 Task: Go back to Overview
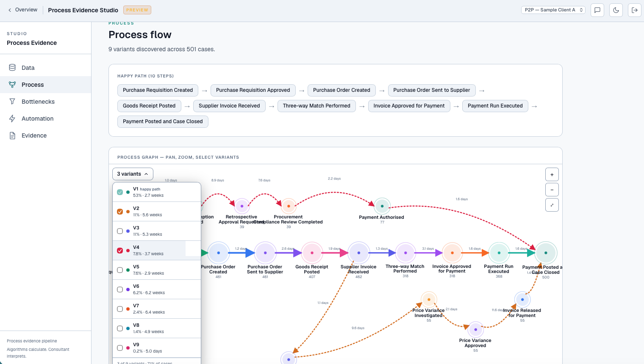[x=23, y=10]
